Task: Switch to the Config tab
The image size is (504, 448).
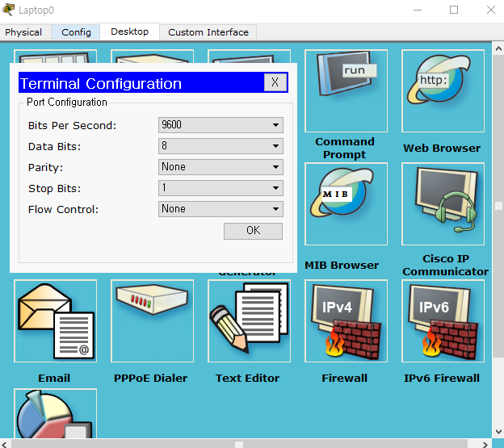Action: 76,32
